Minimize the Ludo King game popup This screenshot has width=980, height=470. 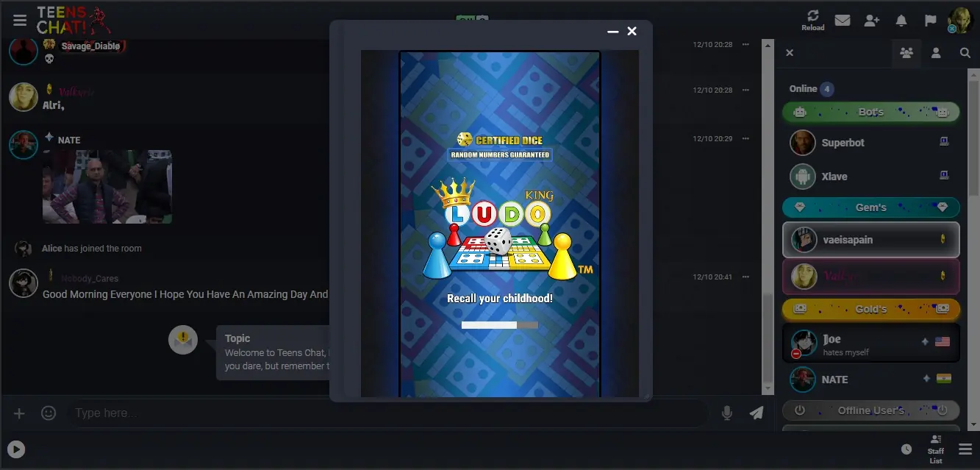[613, 32]
